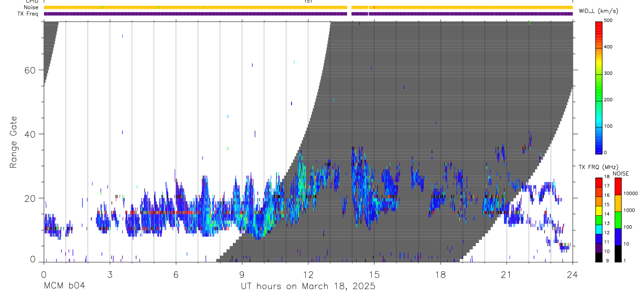Screen dimensions: 644x297
Task: Click the '20' tick on the Range Gate axis
Action: pos(30,199)
